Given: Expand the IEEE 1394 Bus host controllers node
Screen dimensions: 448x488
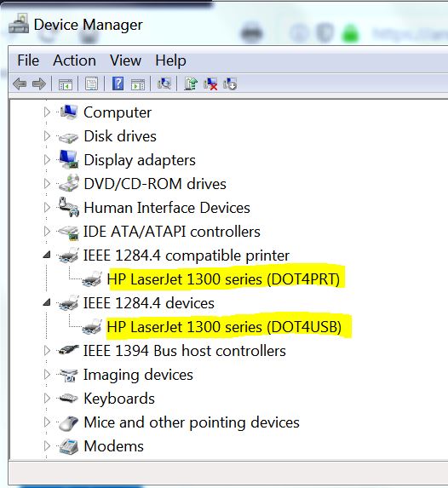Looking at the screenshot, I should click(47, 351).
